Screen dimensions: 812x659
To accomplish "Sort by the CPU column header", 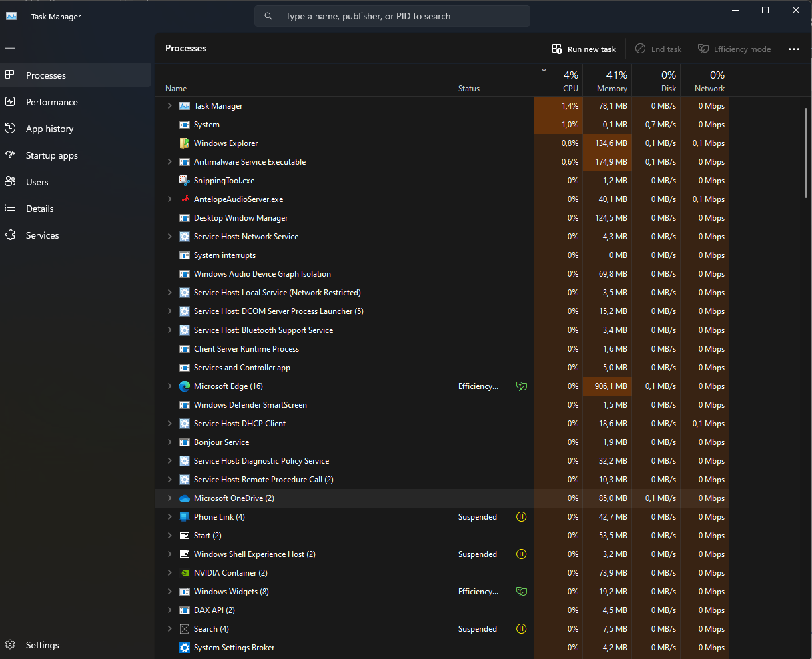I will (558, 81).
